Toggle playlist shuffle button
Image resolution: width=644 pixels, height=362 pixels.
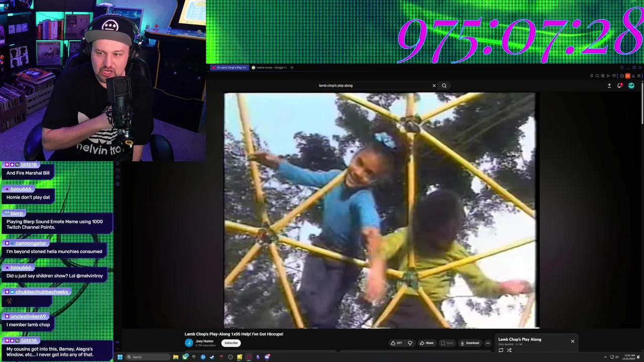click(x=509, y=350)
